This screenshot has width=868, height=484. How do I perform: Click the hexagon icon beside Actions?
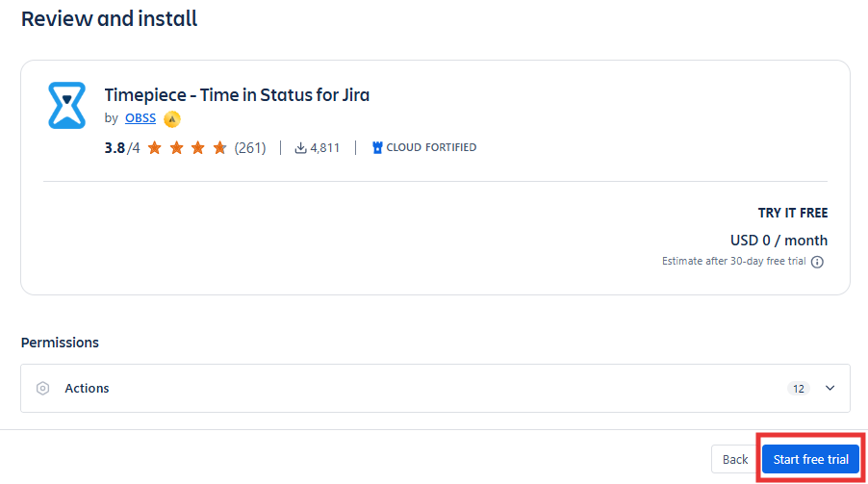tap(42, 389)
